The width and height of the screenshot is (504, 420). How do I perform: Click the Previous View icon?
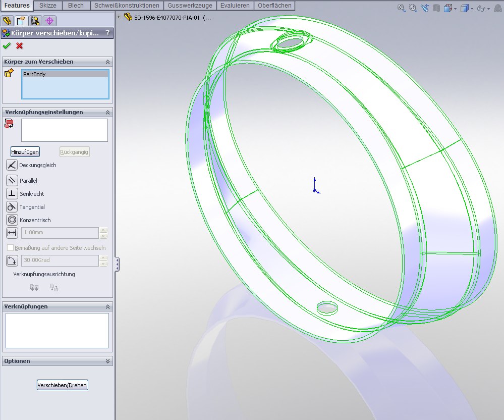tap(425, 8)
